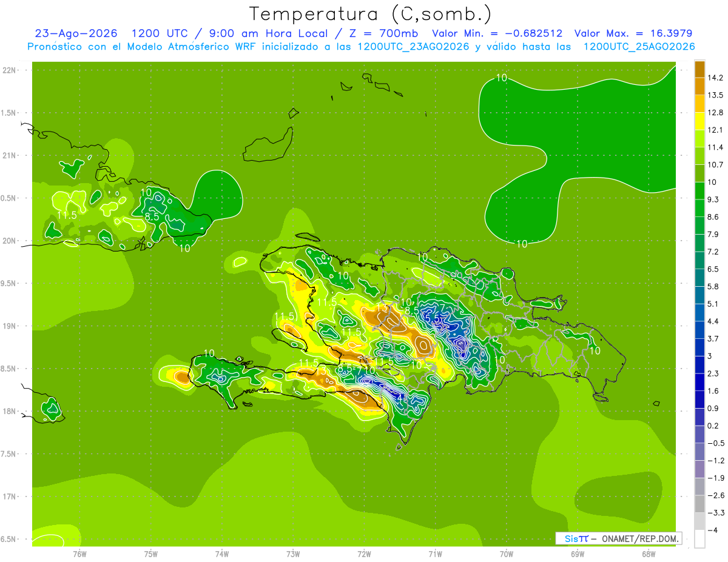Pick the dark blue swatch between 1.6 and 2.3
This screenshot has height=562, width=728.
pyautogui.click(x=699, y=382)
